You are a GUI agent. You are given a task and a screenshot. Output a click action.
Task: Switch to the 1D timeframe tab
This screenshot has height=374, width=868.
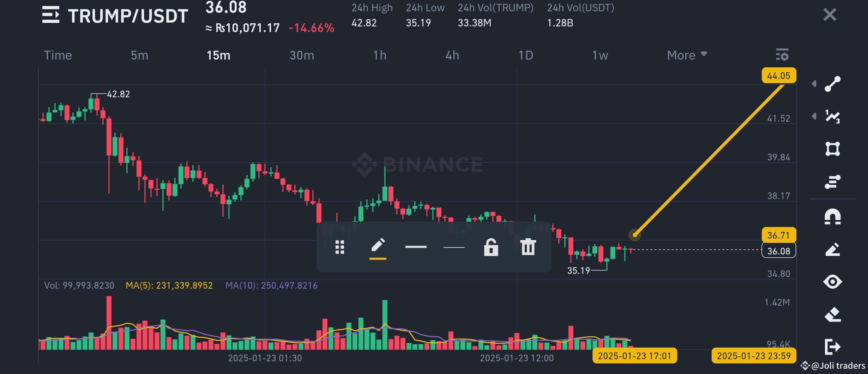525,55
